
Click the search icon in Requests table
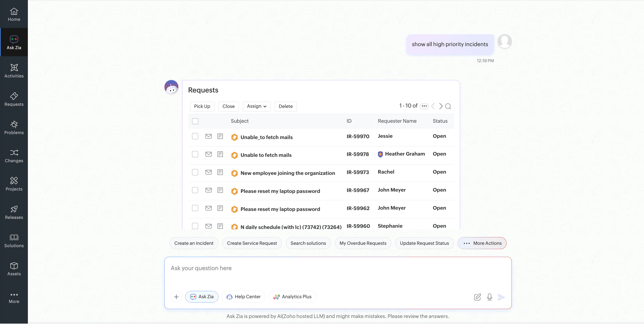coord(448,106)
